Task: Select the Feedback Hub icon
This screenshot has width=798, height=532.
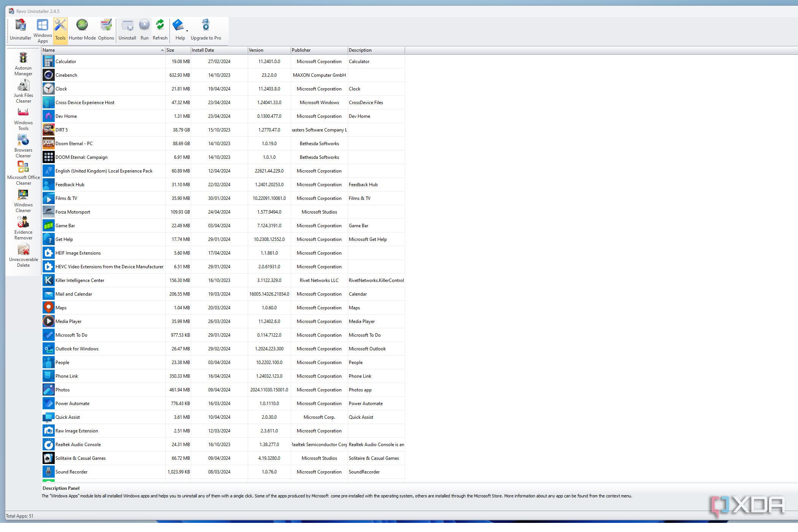Action: tap(48, 185)
